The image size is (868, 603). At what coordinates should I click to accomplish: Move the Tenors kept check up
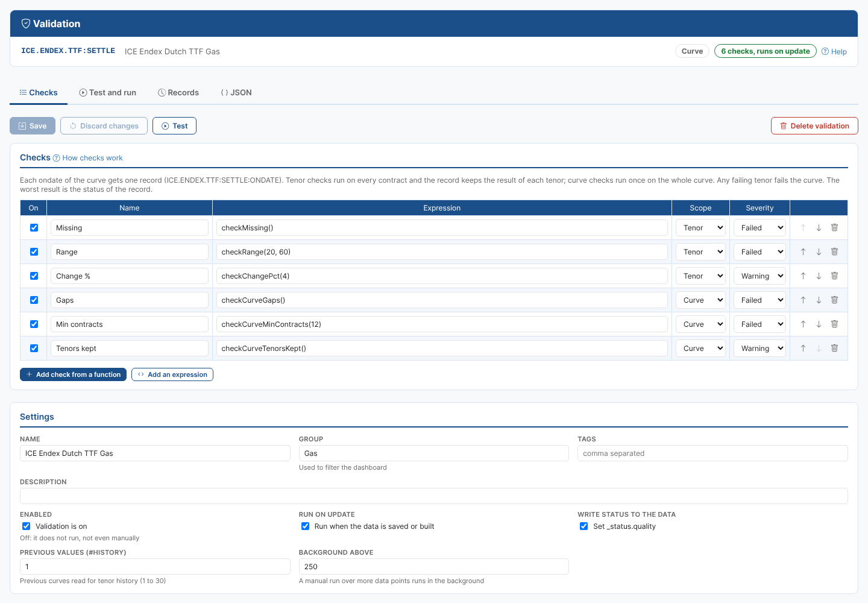pyautogui.click(x=803, y=348)
